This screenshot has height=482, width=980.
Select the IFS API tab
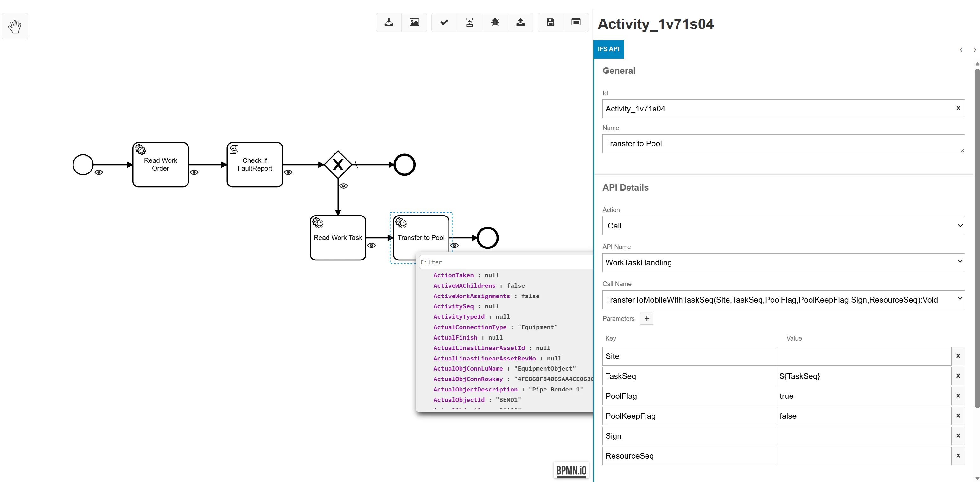tap(608, 49)
